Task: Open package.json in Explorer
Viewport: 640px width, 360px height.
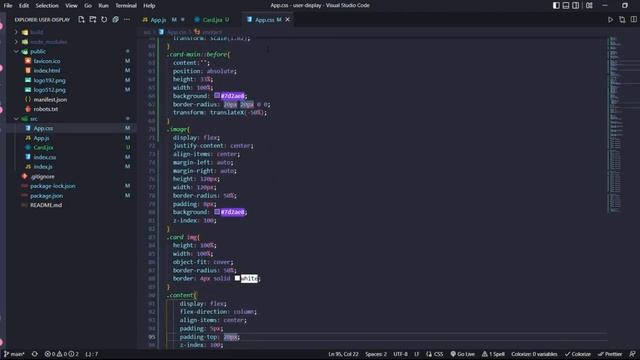Action: click(x=46, y=196)
